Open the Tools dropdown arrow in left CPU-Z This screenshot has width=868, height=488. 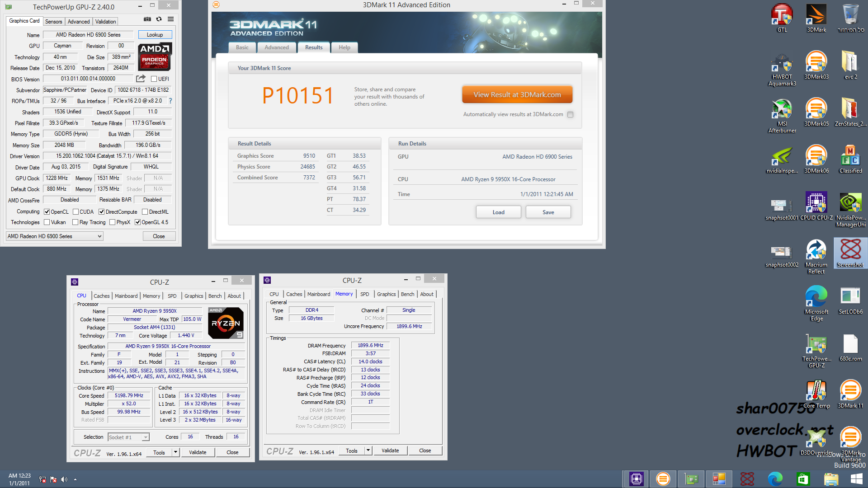[x=175, y=452]
